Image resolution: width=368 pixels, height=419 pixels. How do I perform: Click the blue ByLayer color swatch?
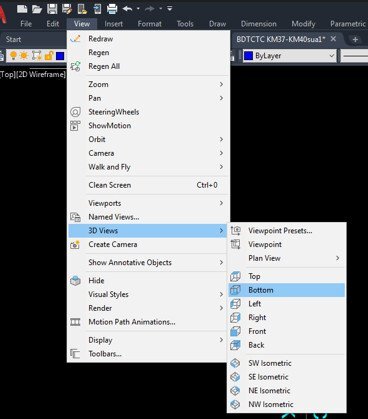click(x=248, y=56)
